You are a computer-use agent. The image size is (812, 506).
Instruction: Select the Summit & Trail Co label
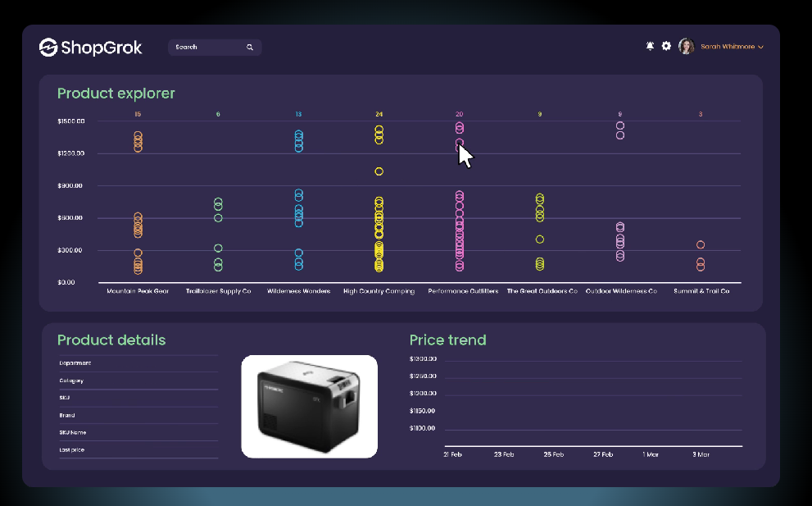pos(701,291)
